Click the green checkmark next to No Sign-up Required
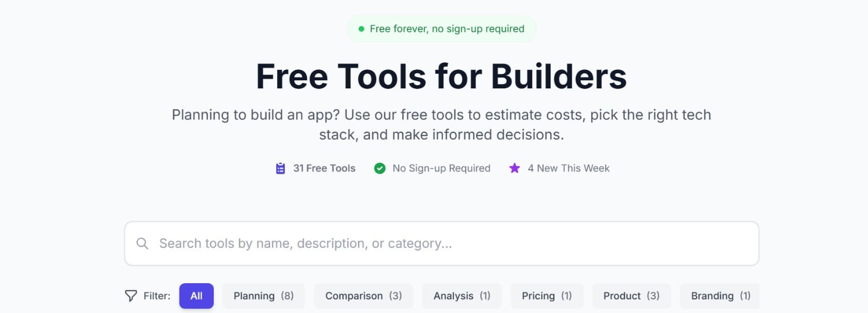 click(379, 168)
